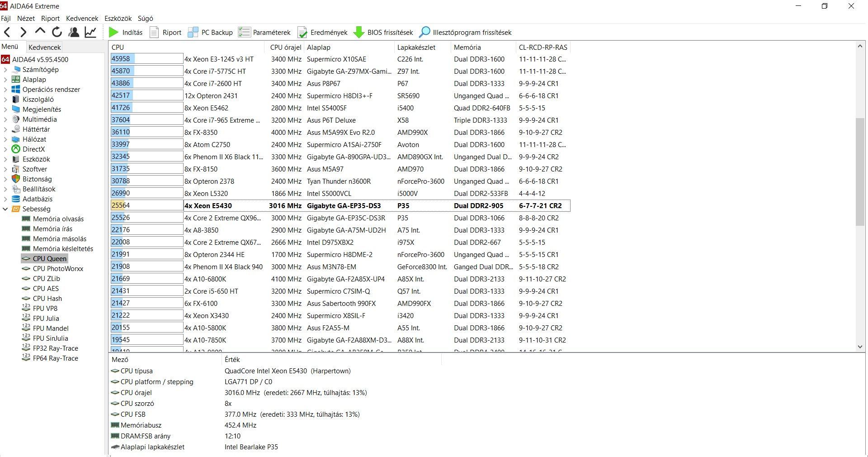Expand the Alaplap tree node
Screen dimensions: 868x457
click(x=5, y=80)
